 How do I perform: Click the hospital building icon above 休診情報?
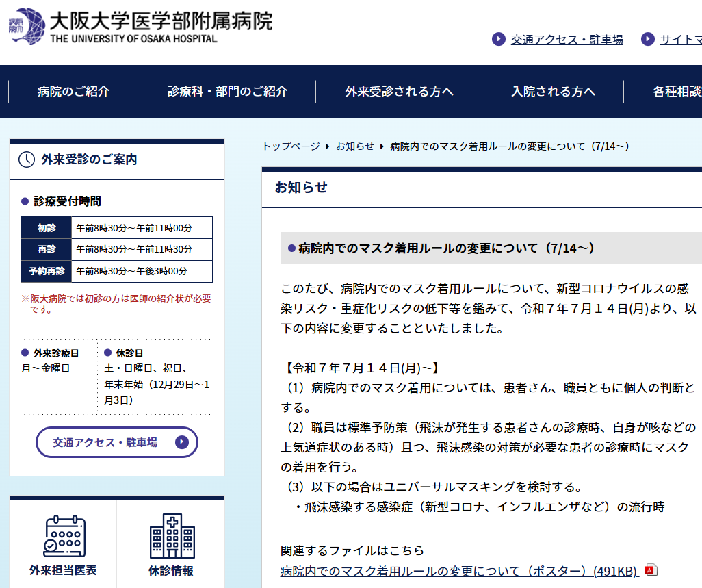pyautogui.click(x=172, y=536)
